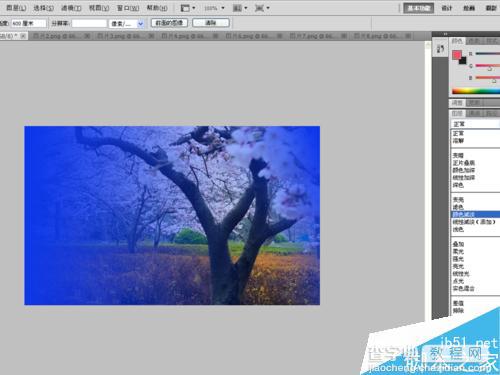
Task: Click the red foreground color swatch
Action: coord(456,55)
